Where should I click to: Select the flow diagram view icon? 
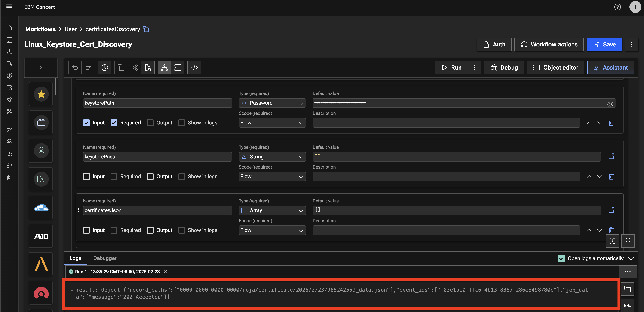pyautogui.click(x=164, y=68)
